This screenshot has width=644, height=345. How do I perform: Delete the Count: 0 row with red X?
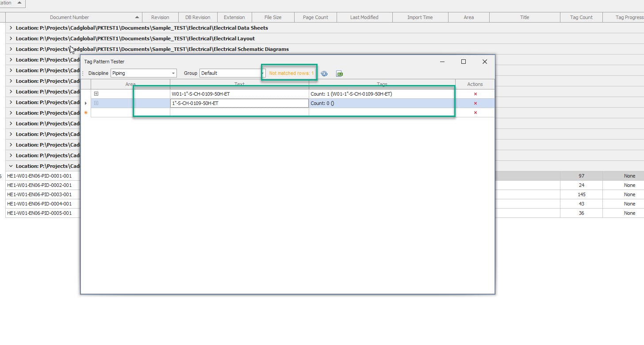[475, 103]
